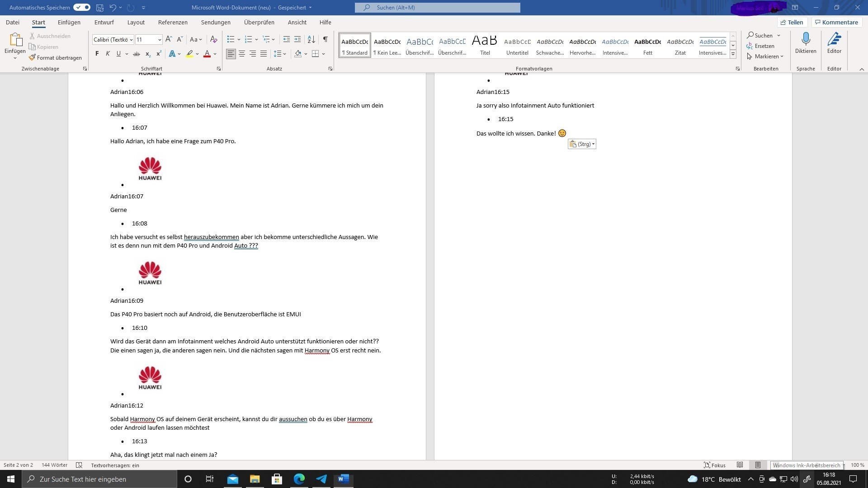Align paragraph to the right
Viewport: 868px width, 488px height.
tap(253, 54)
